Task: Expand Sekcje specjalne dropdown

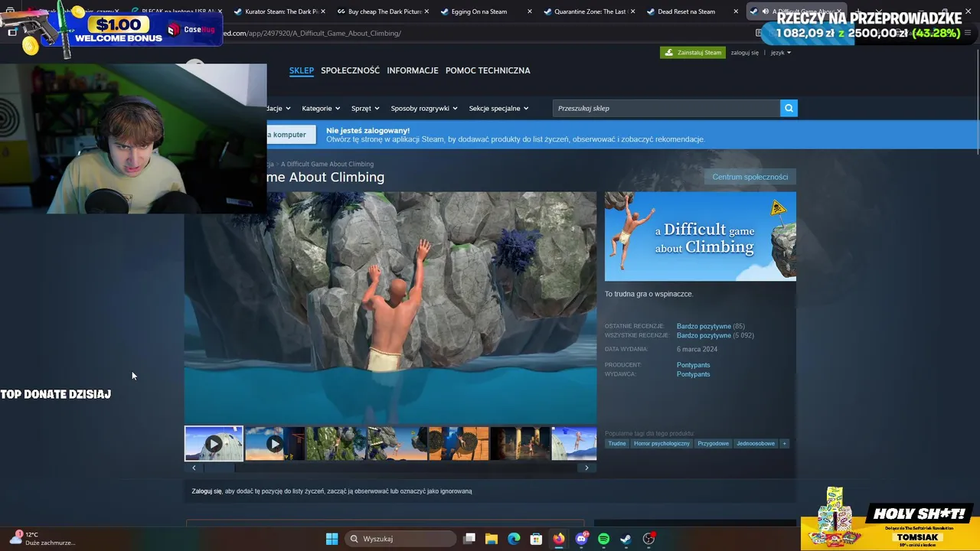Action: coord(498,108)
